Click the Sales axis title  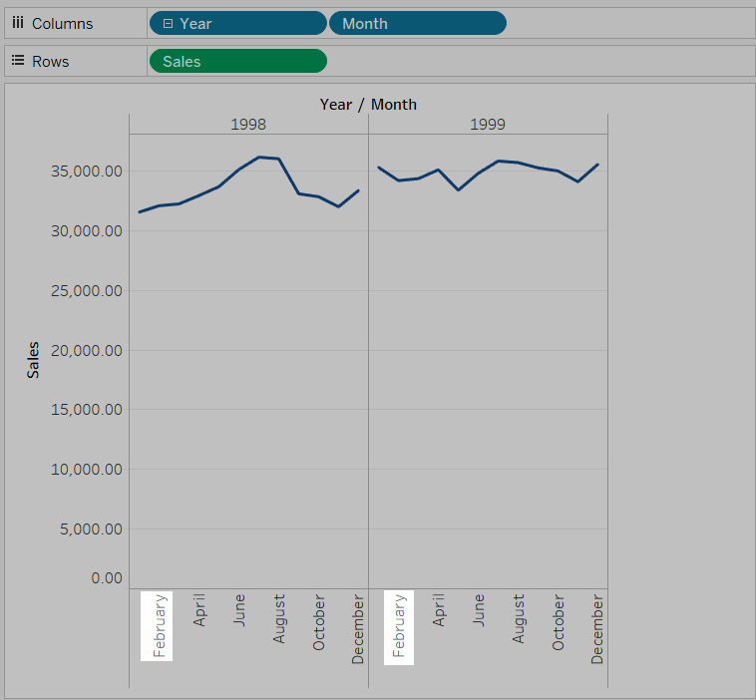coord(34,359)
